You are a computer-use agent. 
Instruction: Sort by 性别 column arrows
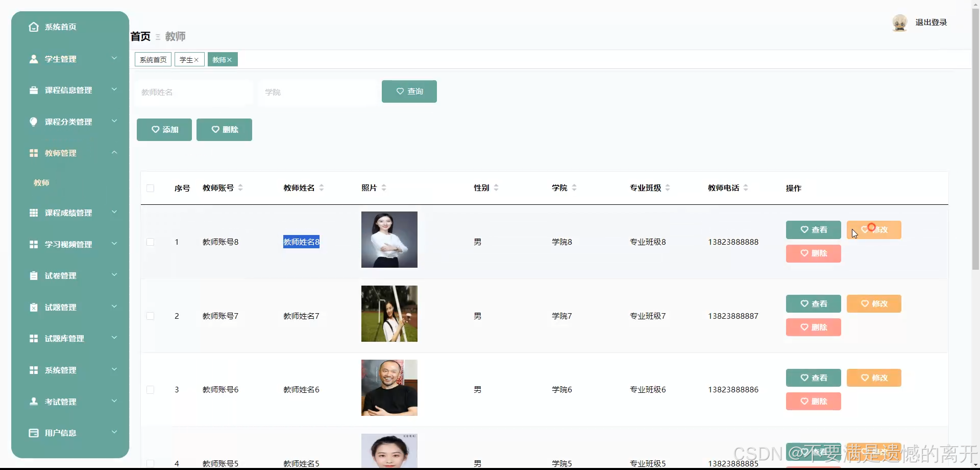496,188
